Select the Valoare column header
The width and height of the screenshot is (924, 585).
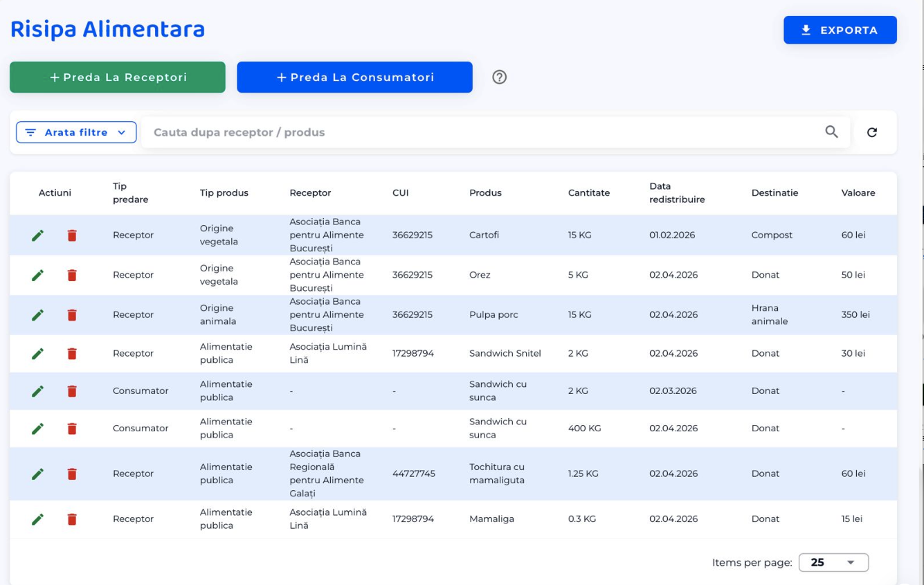point(858,193)
